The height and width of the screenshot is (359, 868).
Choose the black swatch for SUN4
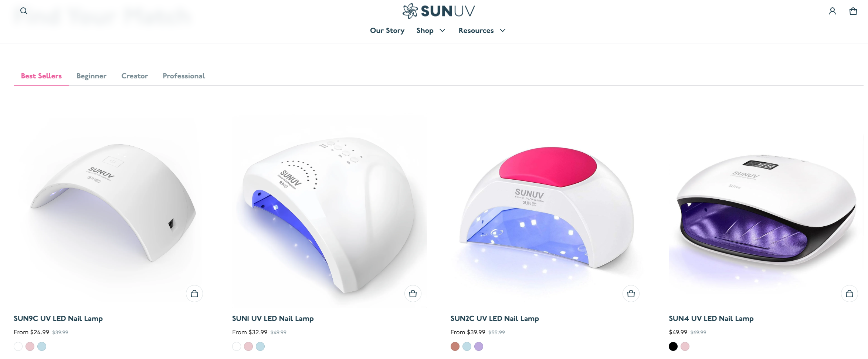pos(673,346)
